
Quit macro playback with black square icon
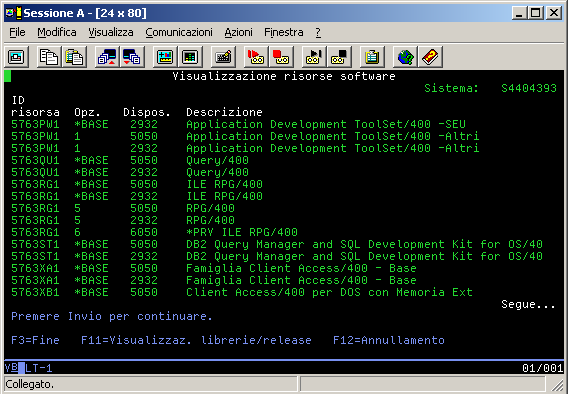339,57
